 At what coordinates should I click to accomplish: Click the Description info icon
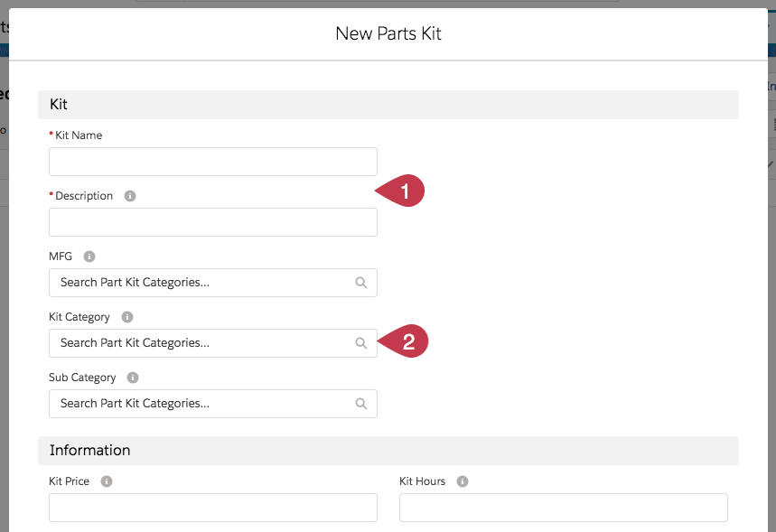click(x=130, y=196)
